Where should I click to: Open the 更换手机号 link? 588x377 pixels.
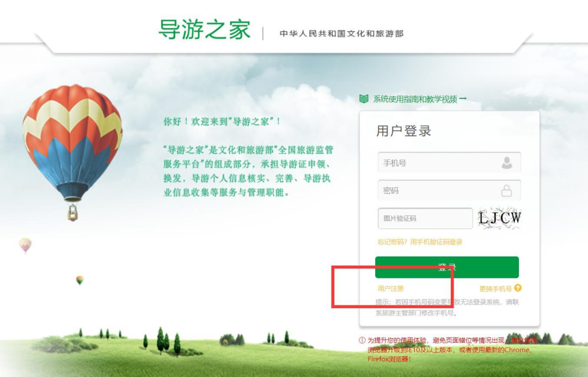tap(495, 289)
